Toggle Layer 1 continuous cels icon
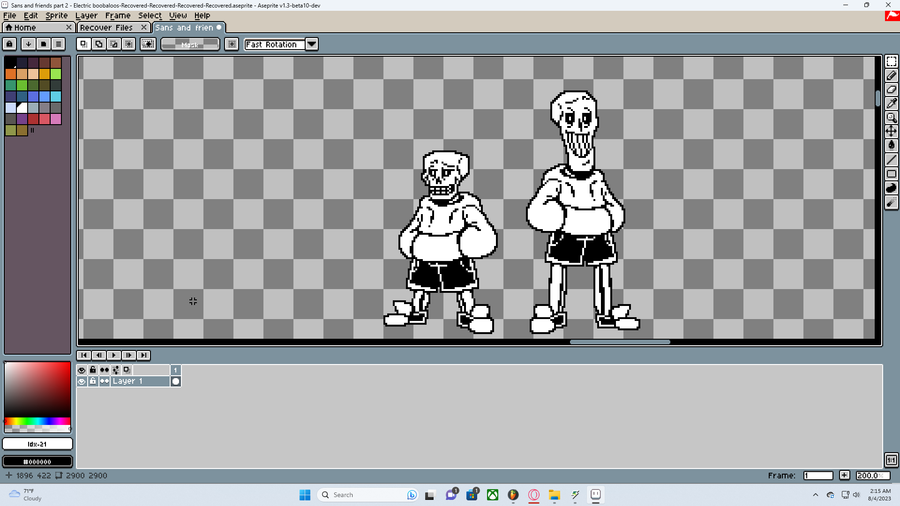This screenshot has height=506, width=900. [104, 381]
